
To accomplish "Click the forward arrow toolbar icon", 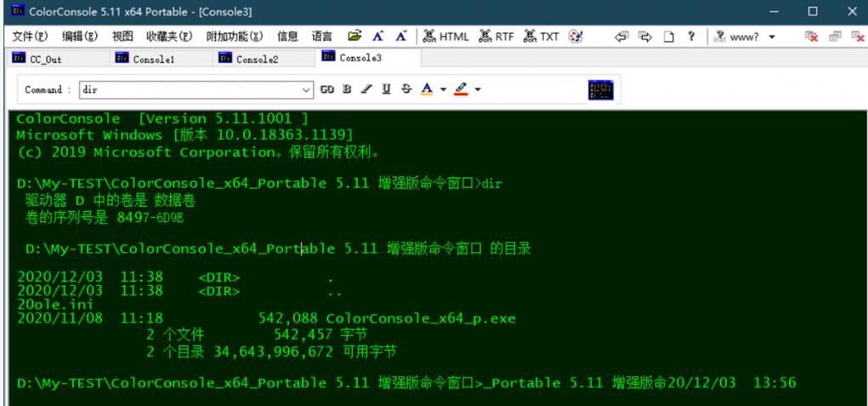I will 645,37.
